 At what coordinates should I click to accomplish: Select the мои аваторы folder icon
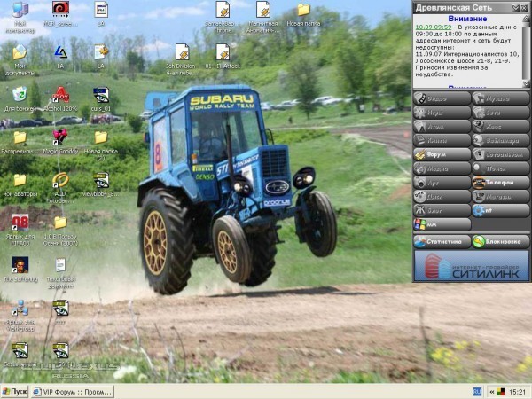[20, 185]
